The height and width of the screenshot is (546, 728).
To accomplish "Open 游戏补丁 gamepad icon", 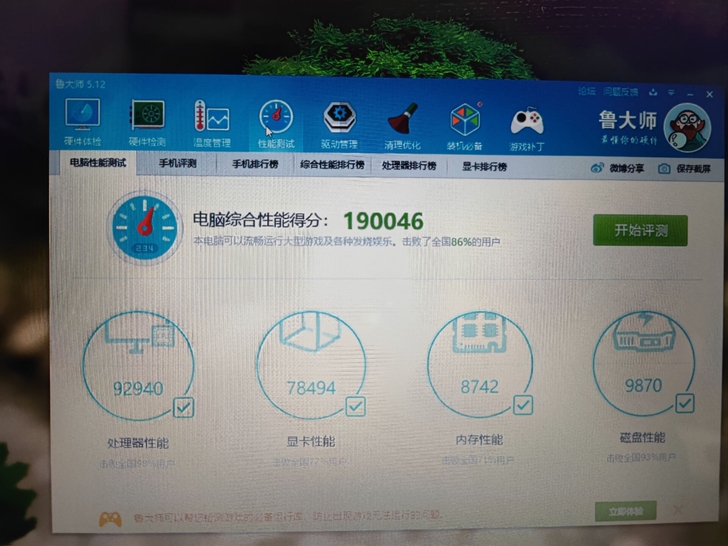I will click(527, 128).
